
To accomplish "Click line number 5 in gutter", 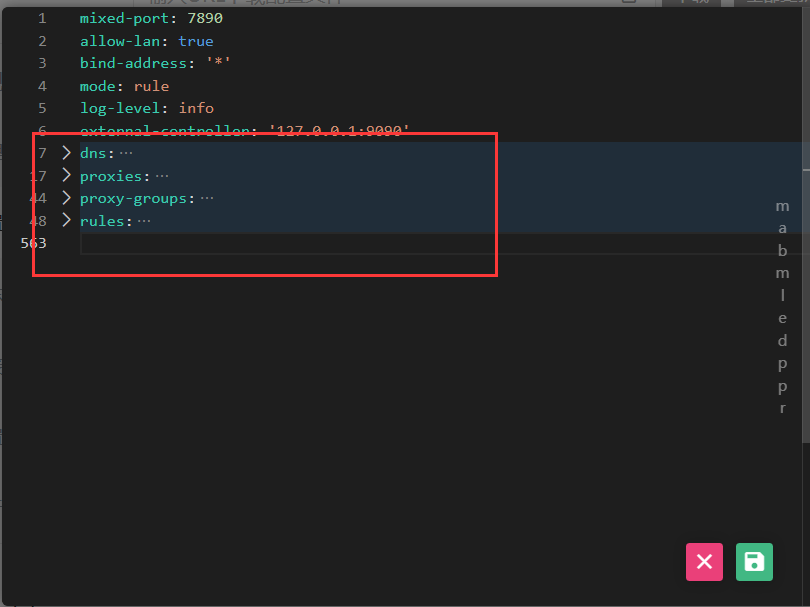I will click(x=42, y=108).
